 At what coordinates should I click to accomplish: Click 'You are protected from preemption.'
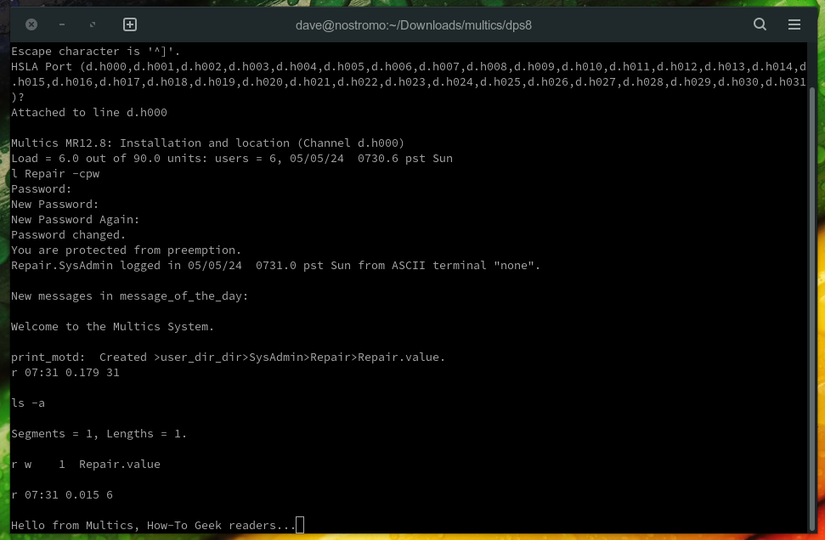126,250
